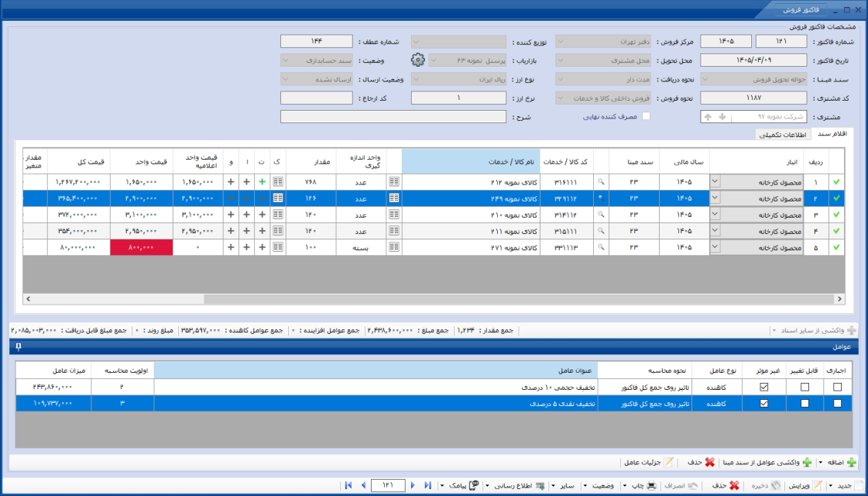
Task: Click red X حذف in bottom toolbar
Action: [727, 485]
